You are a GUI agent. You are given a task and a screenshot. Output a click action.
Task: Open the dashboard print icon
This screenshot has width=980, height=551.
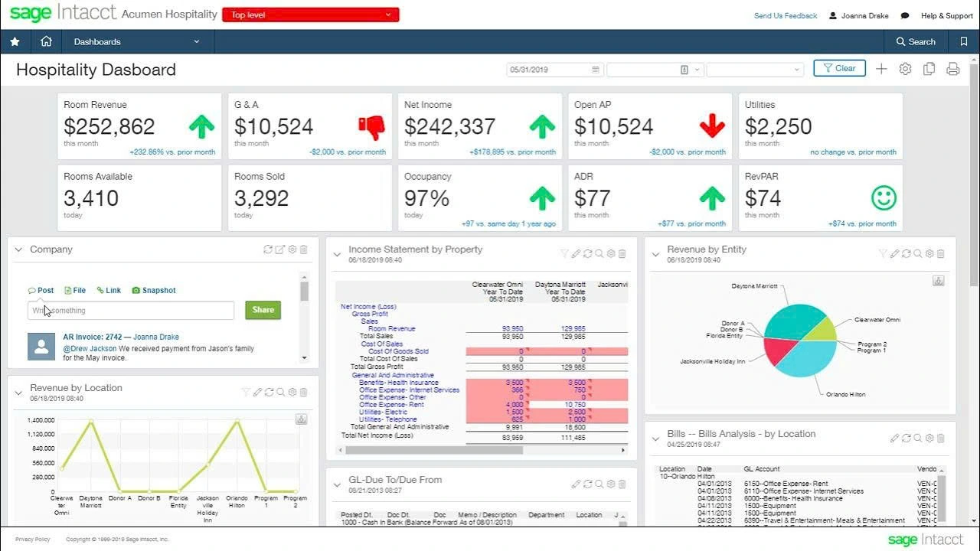point(952,68)
